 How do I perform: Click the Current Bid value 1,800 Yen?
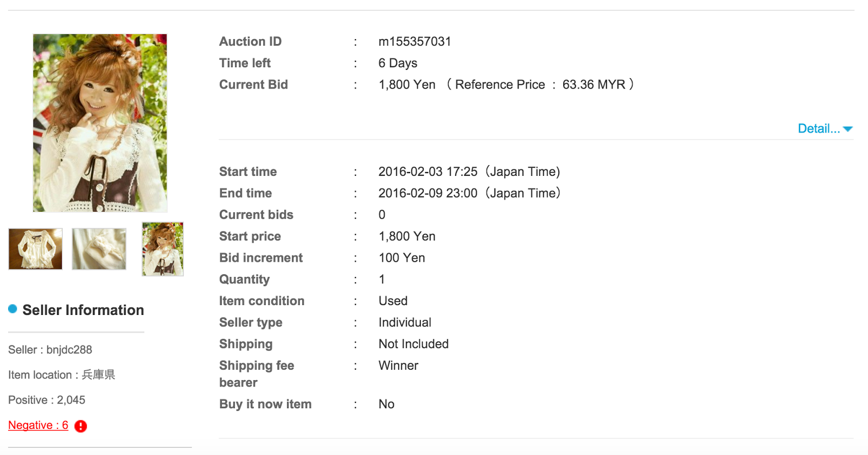pyautogui.click(x=407, y=85)
